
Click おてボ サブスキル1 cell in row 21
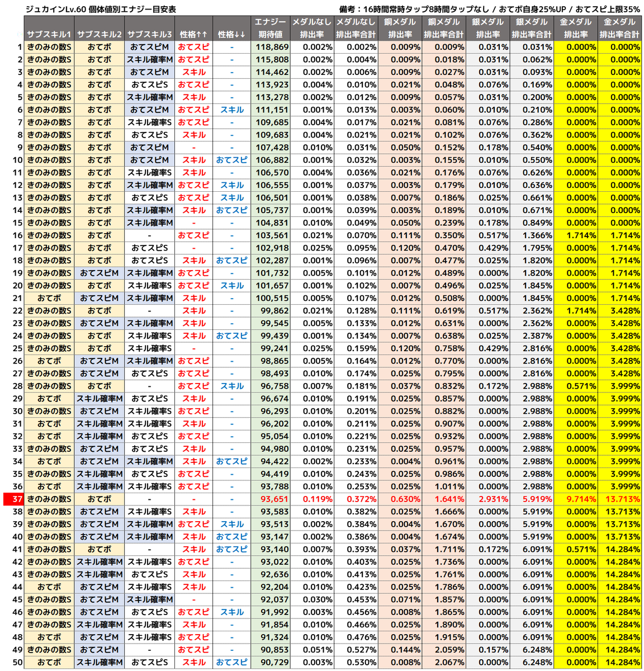49,298
